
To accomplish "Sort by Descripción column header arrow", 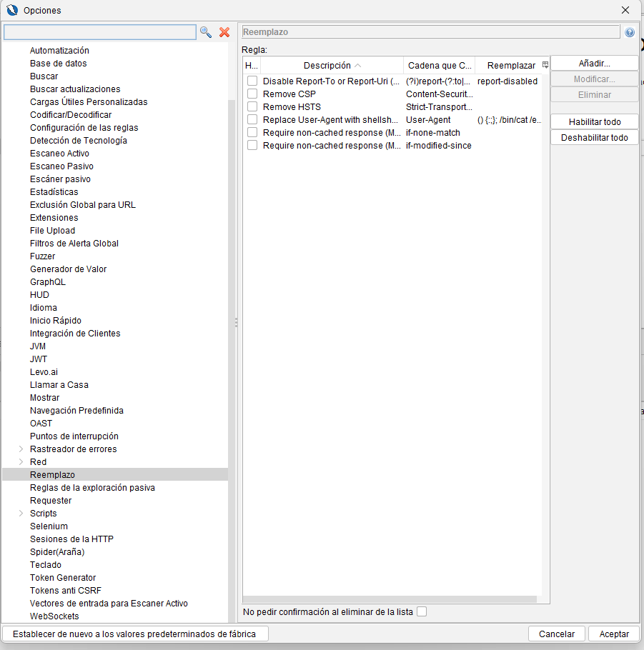I will click(x=357, y=66).
